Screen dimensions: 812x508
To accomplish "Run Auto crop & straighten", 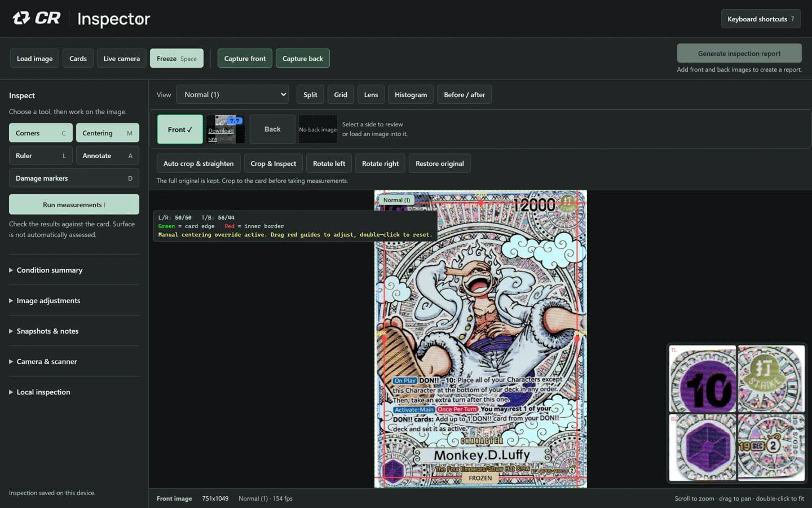I will coord(198,163).
